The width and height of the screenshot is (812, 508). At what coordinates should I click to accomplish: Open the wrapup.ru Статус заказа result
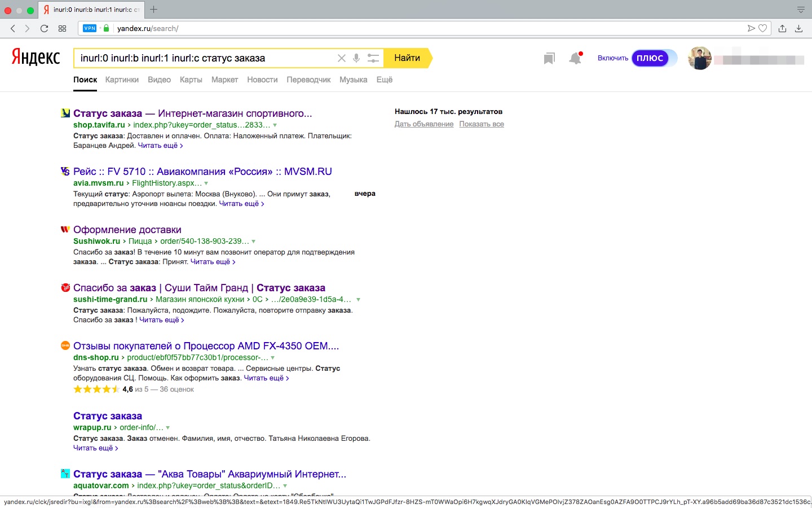click(108, 416)
